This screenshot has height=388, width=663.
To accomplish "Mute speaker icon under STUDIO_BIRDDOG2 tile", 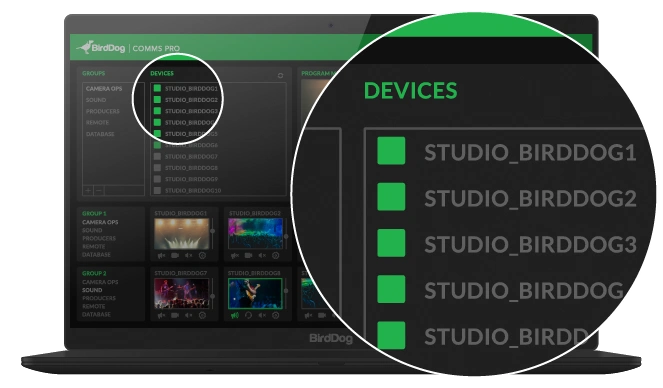I will (262, 256).
